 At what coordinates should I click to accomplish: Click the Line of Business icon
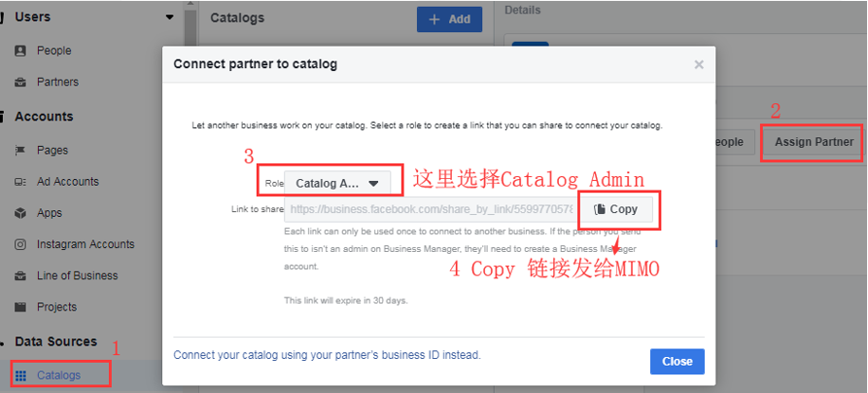click(x=20, y=275)
